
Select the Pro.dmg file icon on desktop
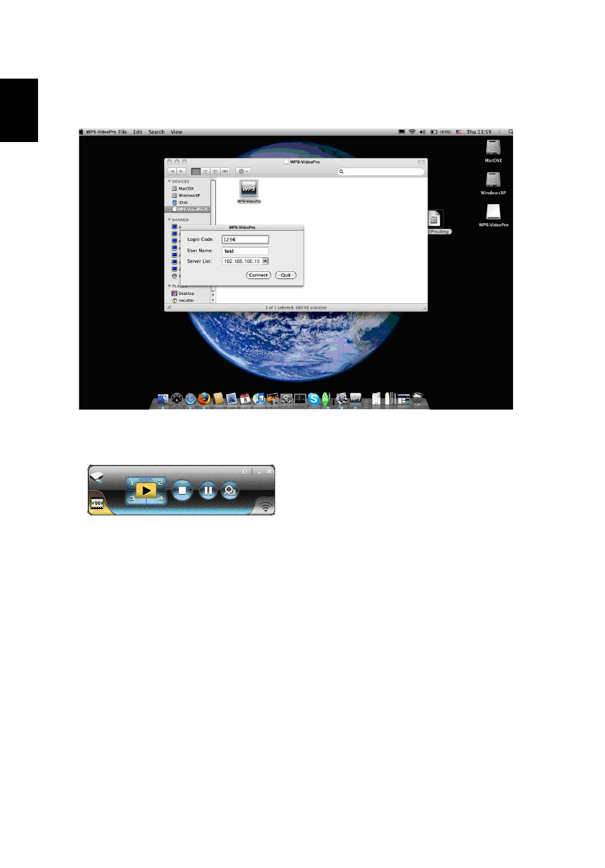click(435, 219)
